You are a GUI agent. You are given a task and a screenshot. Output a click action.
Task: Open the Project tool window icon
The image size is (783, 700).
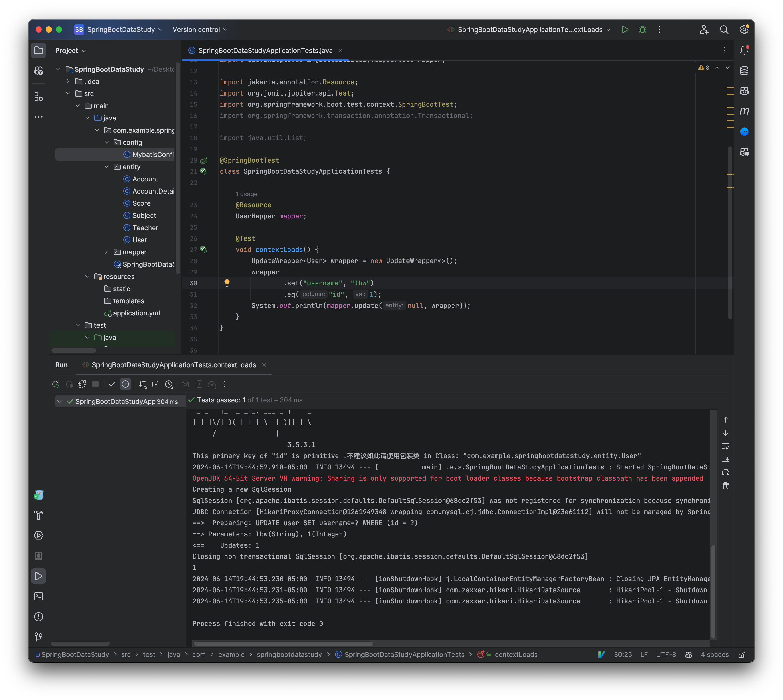pyautogui.click(x=38, y=50)
